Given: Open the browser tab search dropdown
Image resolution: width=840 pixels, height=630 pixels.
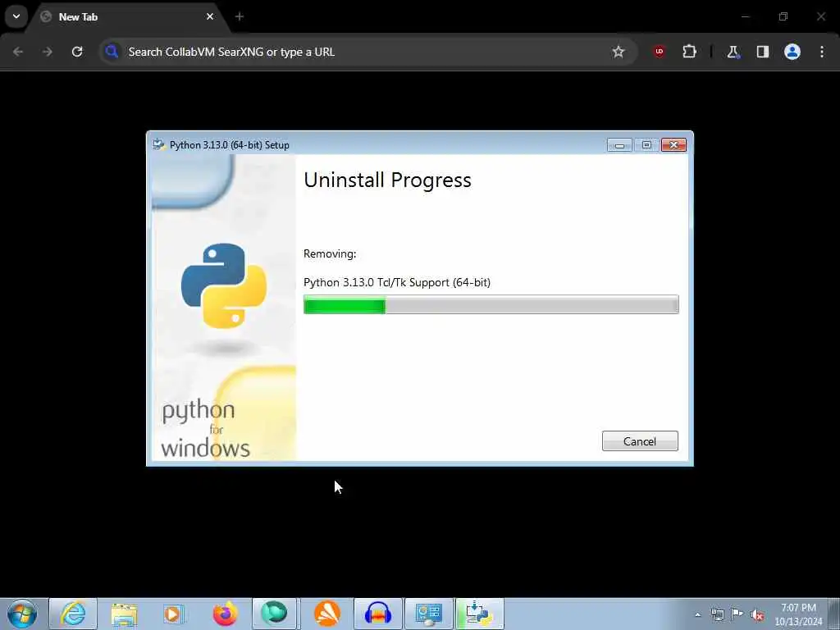Looking at the screenshot, I should tap(16, 16).
